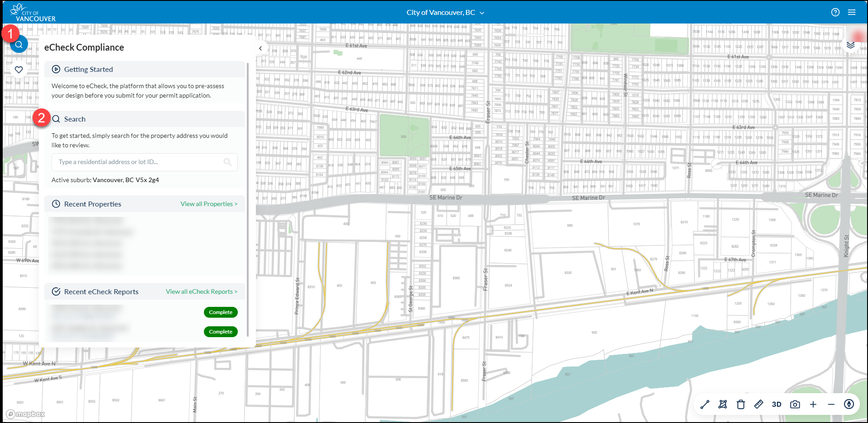The height and width of the screenshot is (423, 868).
Task: Open the help question mark icon
Action: 835,12
